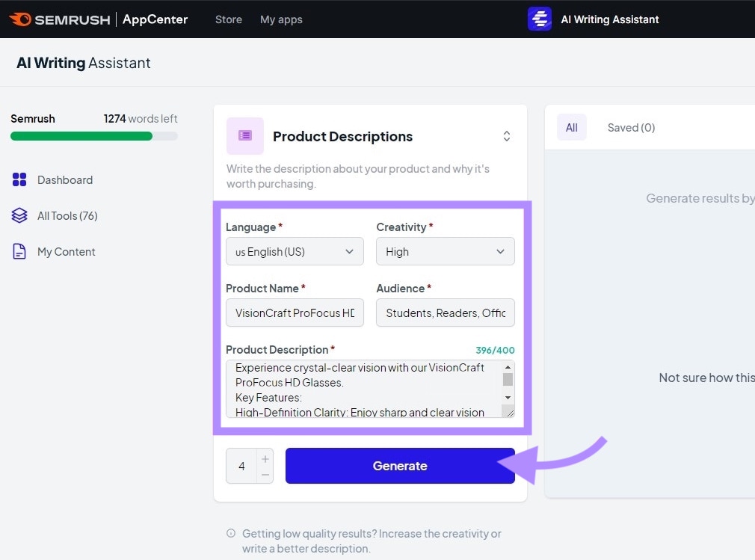
Task: Select the All results tab
Action: click(x=571, y=127)
